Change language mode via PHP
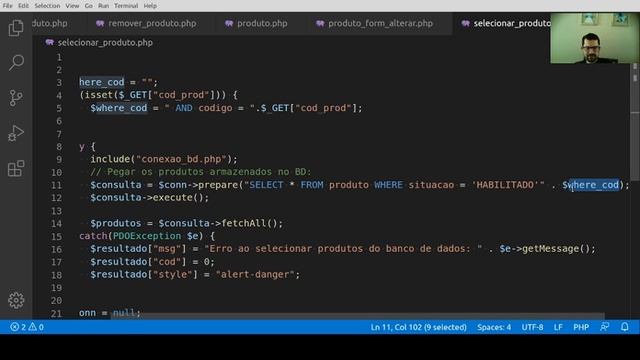The width and height of the screenshot is (640, 360). [581, 327]
